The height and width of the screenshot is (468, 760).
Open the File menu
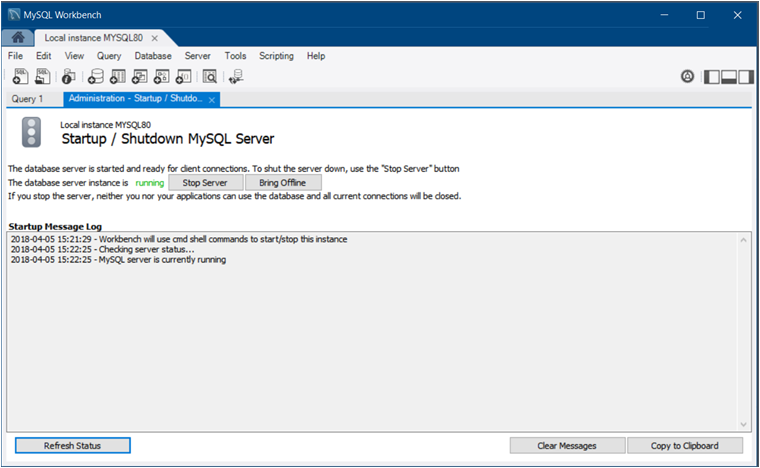16,56
